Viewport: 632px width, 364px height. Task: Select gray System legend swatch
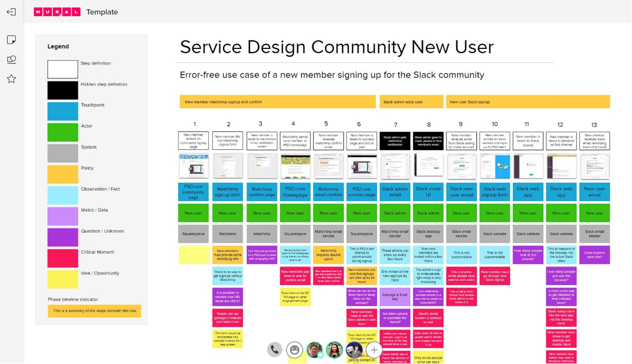click(x=63, y=153)
